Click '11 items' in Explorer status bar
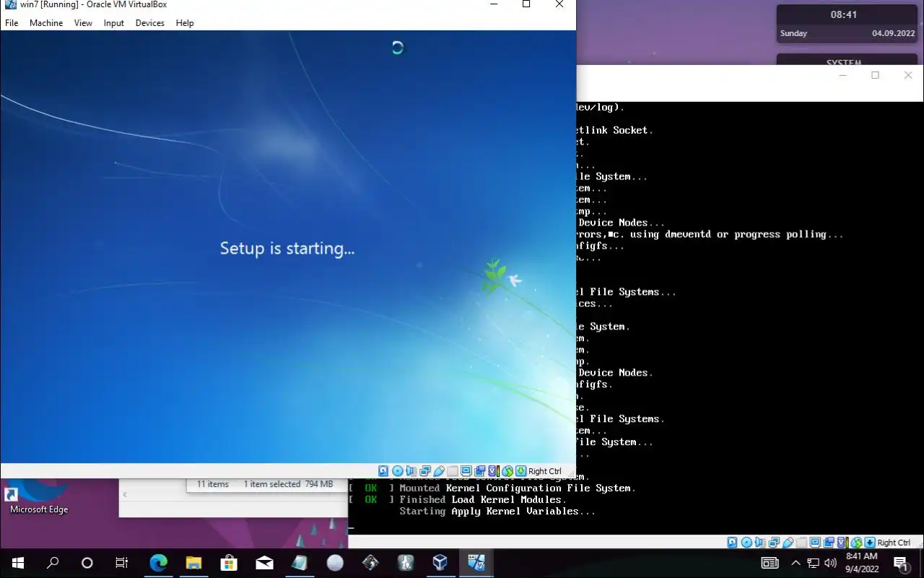The image size is (924, 578). (x=213, y=484)
